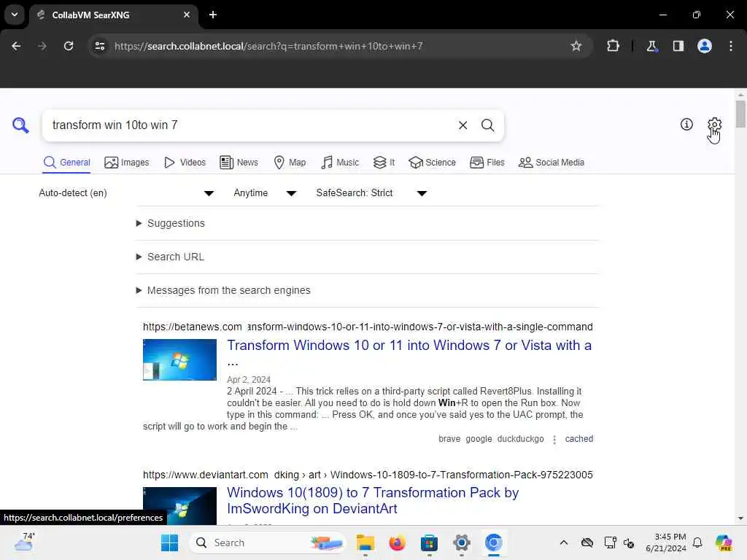Viewport: 747px width, 560px height.
Task: Click the betanews.com result URL
Action: pyautogui.click(x=368, y=327)
